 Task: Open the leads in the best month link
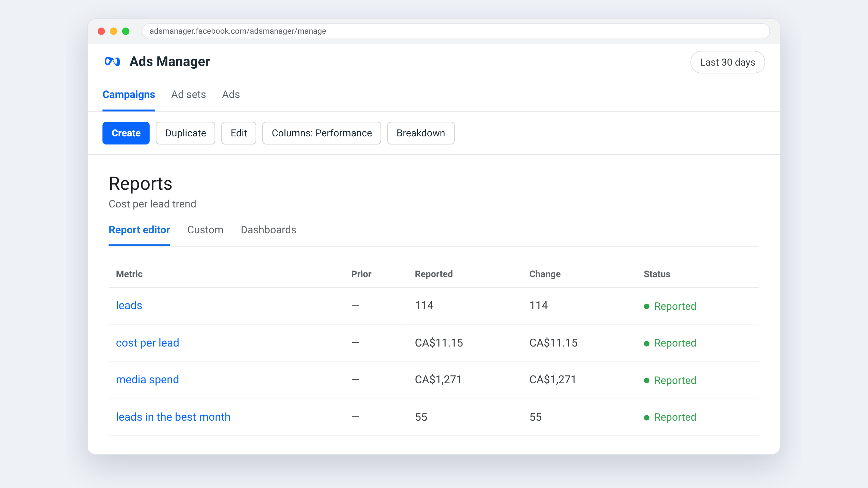tap(173, 417)
